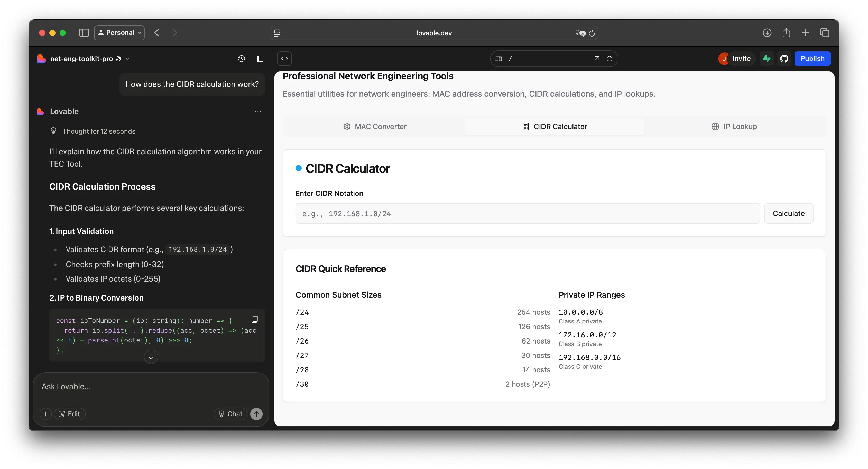The height and width of the screenshot is (469, 868).
Task: Focus the CIDR notation input field
Action: 527,213
